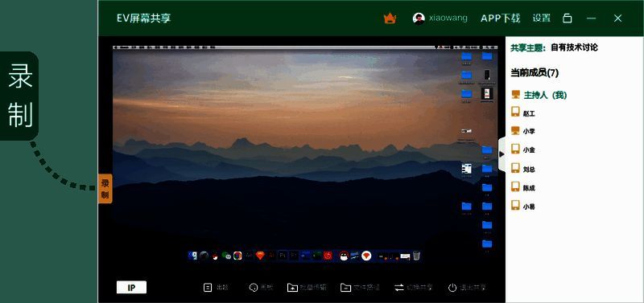Click the shared Mac desktop preview

305,154
